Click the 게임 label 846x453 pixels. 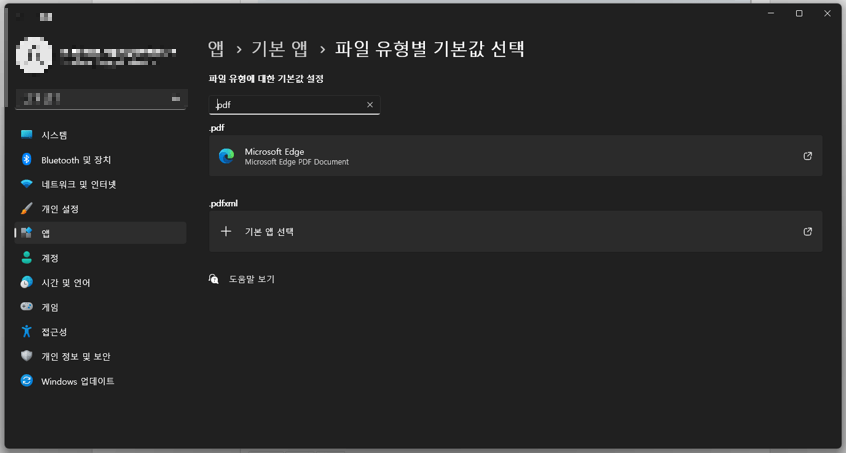tap(50, 307)
